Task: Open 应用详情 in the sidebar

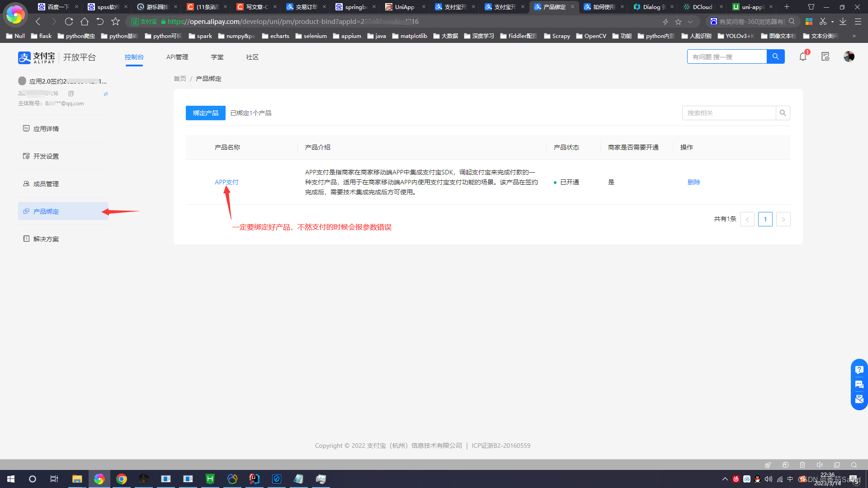Action: point(63,129)
